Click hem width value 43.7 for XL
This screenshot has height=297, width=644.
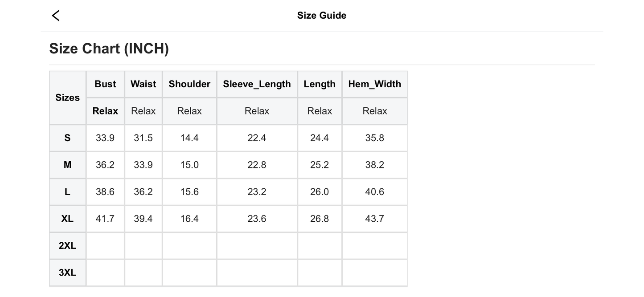point(374,219)
